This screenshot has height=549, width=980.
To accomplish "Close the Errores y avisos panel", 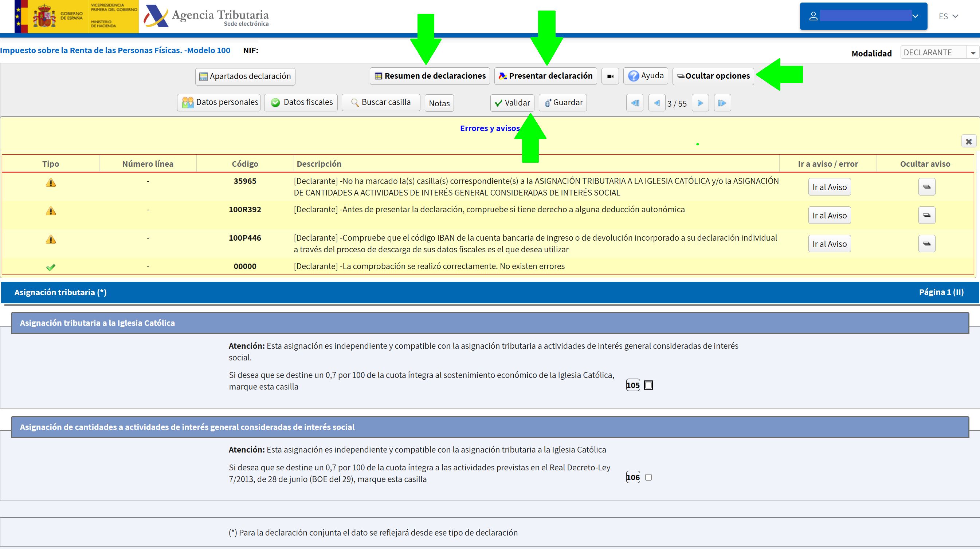I will (969, 141).
